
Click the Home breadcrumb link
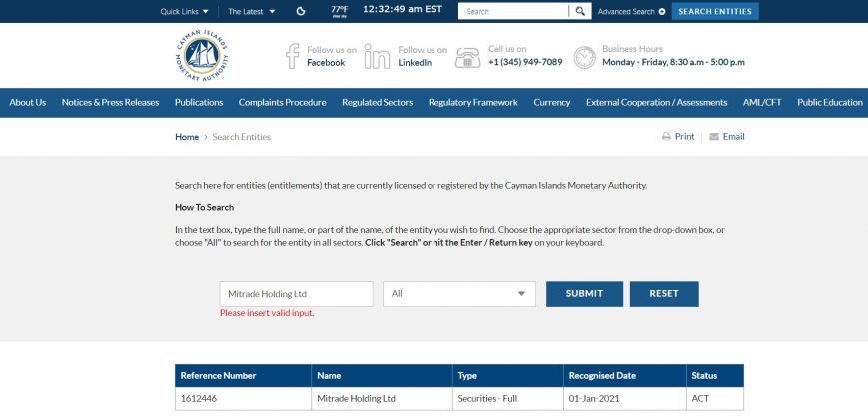click(187, 137)
